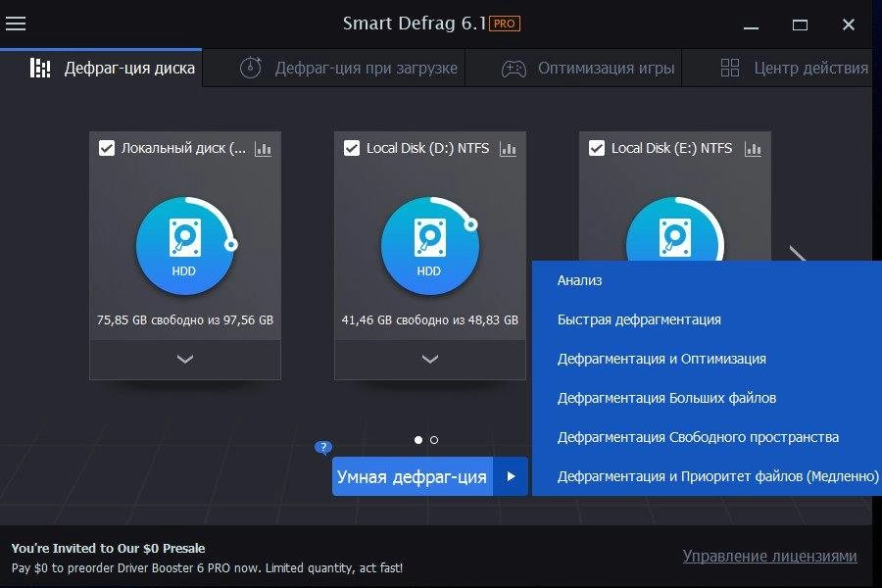Click the question mark help bubble
882x588 pixels.
pyautogui.click(x=323, y=447)
